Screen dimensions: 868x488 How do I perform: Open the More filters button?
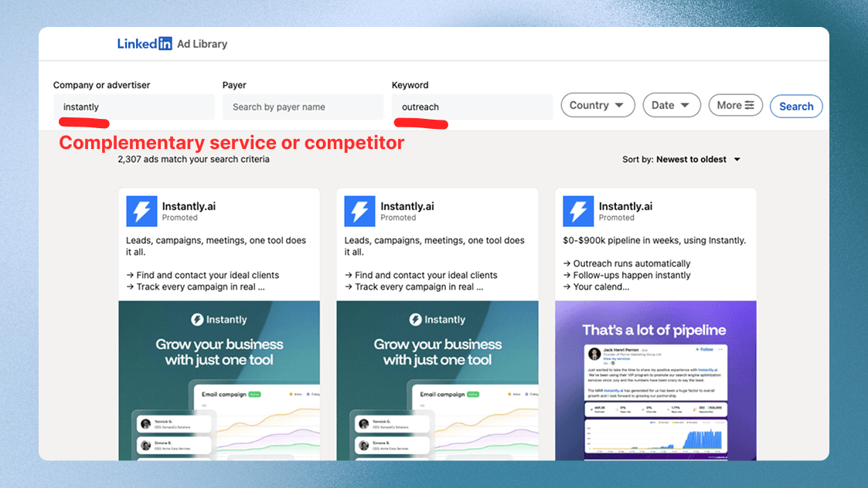(736, 105)
